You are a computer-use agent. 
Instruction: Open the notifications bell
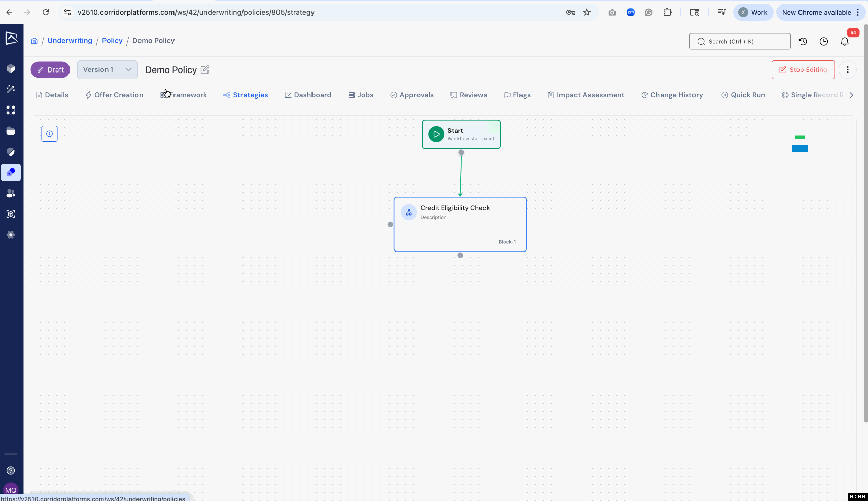[844, 42]
